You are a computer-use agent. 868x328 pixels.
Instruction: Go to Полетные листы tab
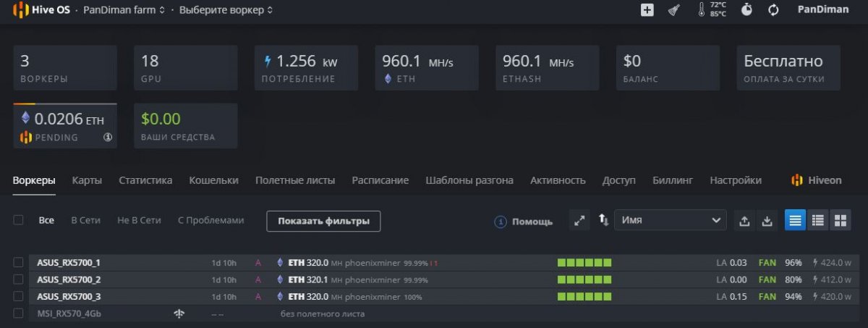(x=295, y=180)
